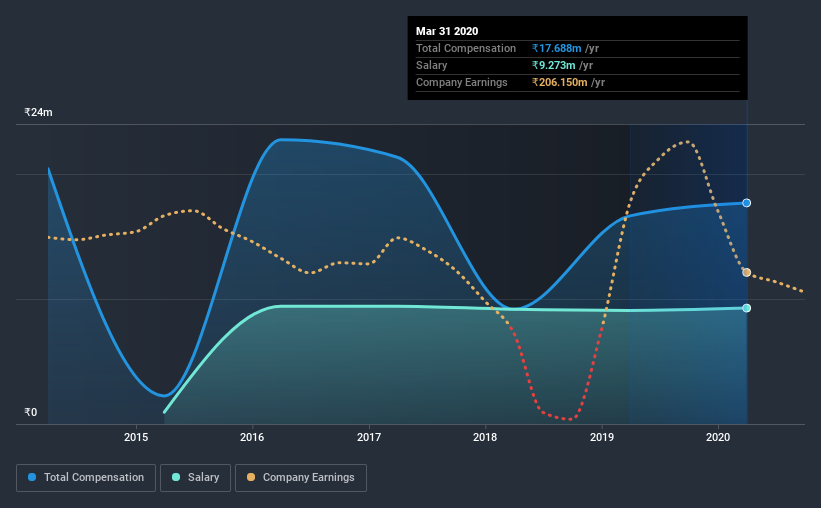
Task: Click the teal dot in Salary legend
Action: tap(176, 477)
